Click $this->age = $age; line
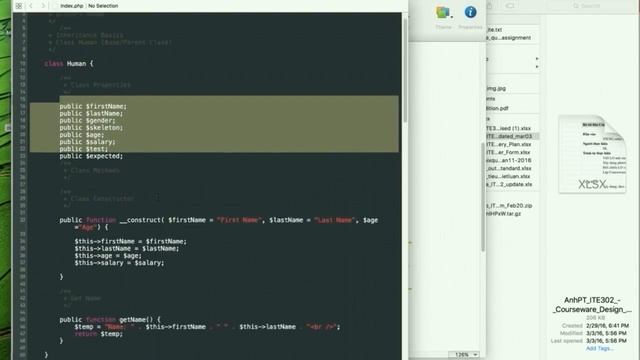 tap(108, 256)
